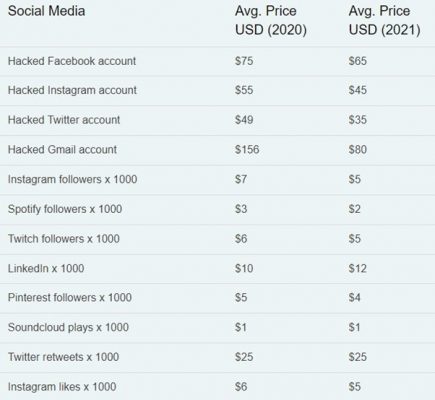
Task: Select the $80 Gmail 2021 price cell
Action: tap(358, 149)
